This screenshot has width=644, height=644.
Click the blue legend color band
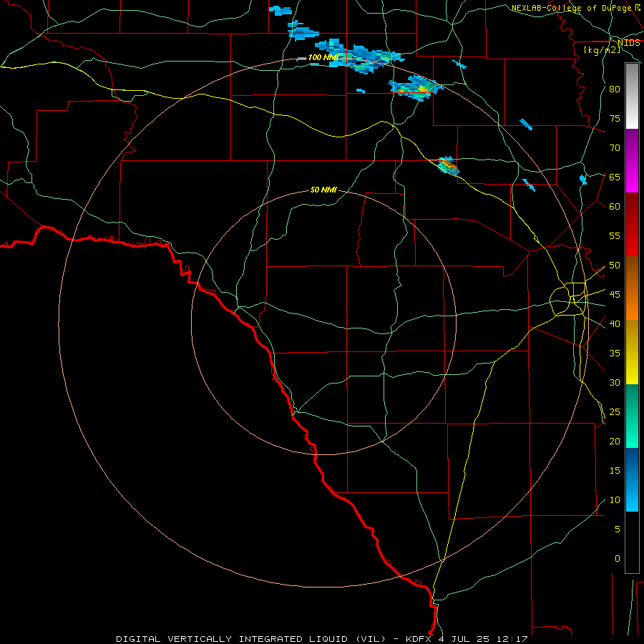click(x=632, y=479)
